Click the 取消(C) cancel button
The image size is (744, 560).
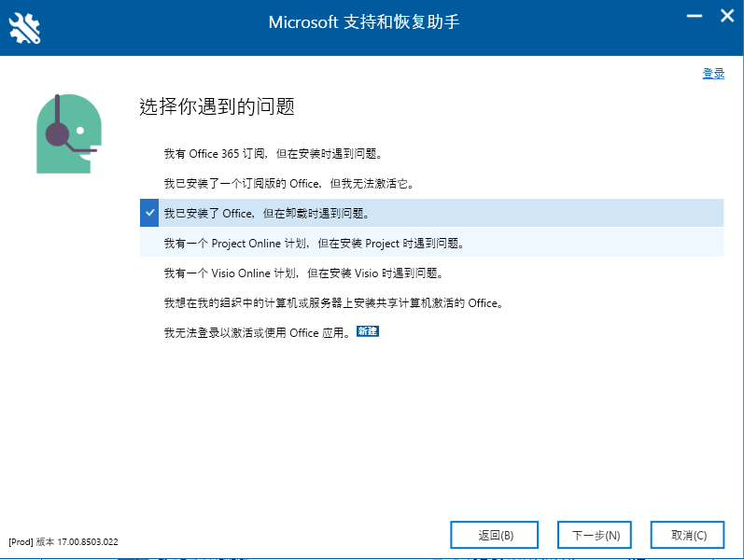[x=688, y=536]
